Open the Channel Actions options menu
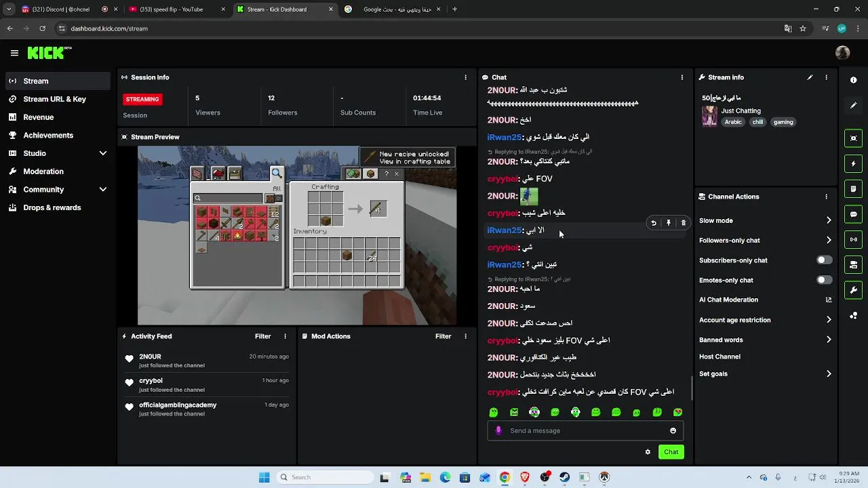868x488 pixels. click(826, 197)
